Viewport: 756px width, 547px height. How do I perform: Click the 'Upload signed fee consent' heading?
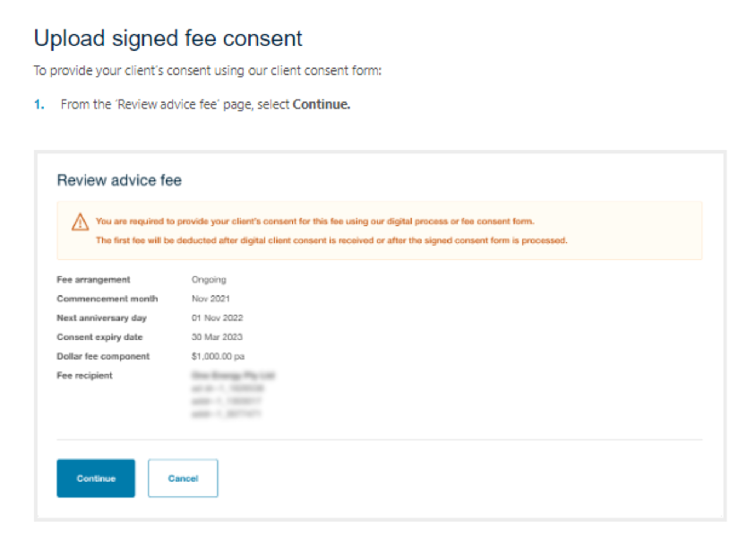tap(168, 38)
